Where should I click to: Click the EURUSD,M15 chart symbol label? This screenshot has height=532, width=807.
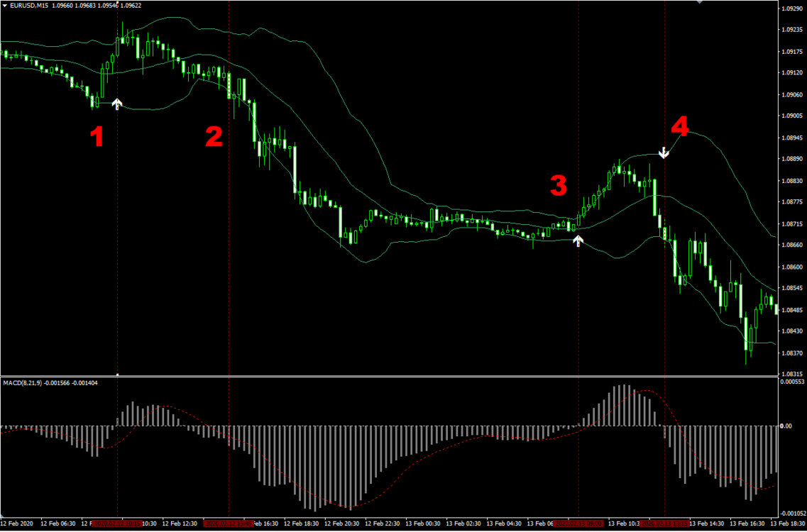click(28, 6)
